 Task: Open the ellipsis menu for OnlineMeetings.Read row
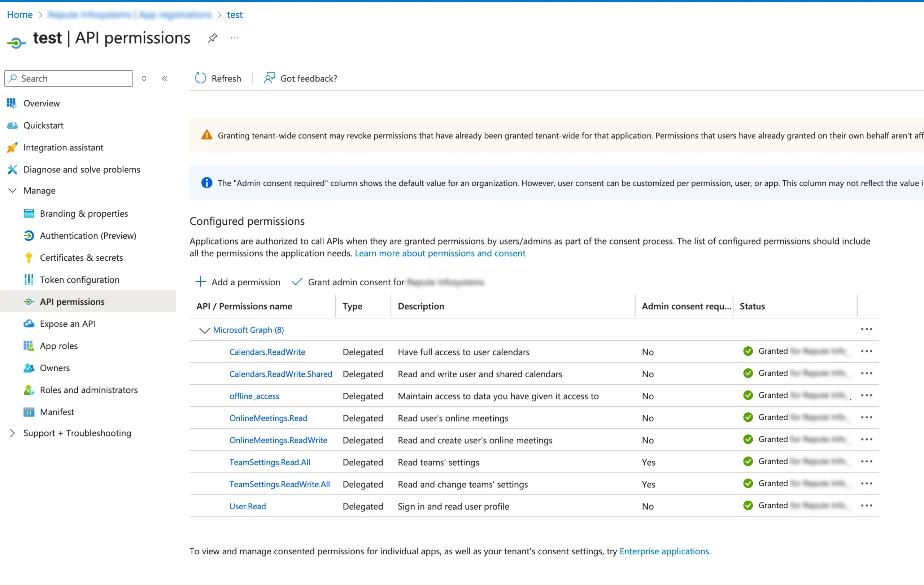click(867, 418)
